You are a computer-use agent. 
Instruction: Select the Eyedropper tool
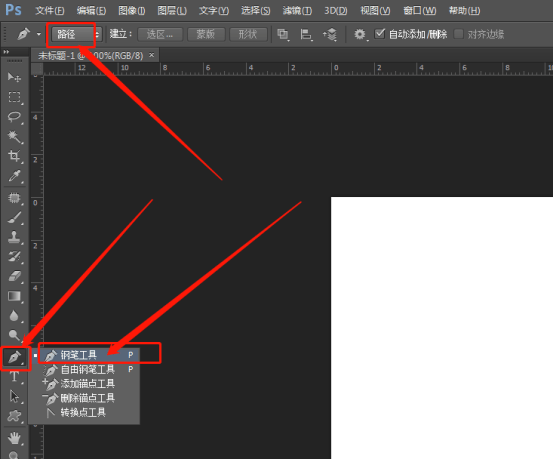14,176
